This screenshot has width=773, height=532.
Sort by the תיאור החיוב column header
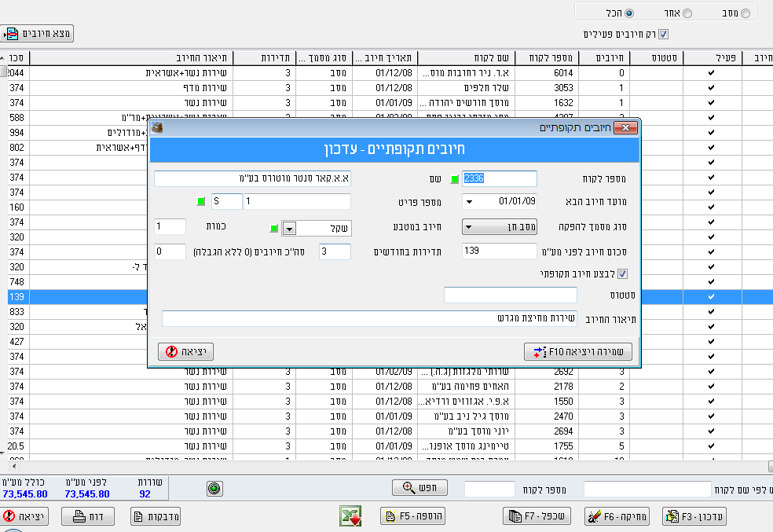131,58
